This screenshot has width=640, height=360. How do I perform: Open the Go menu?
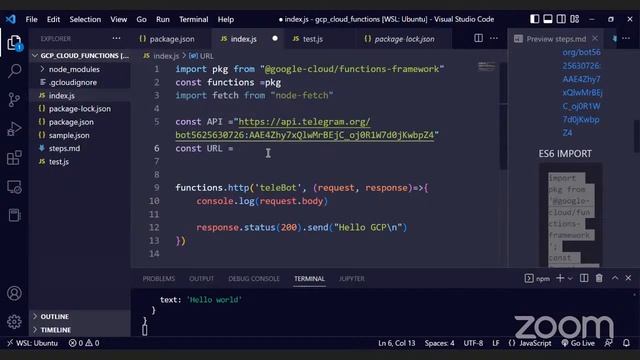(x=141, y=19)
